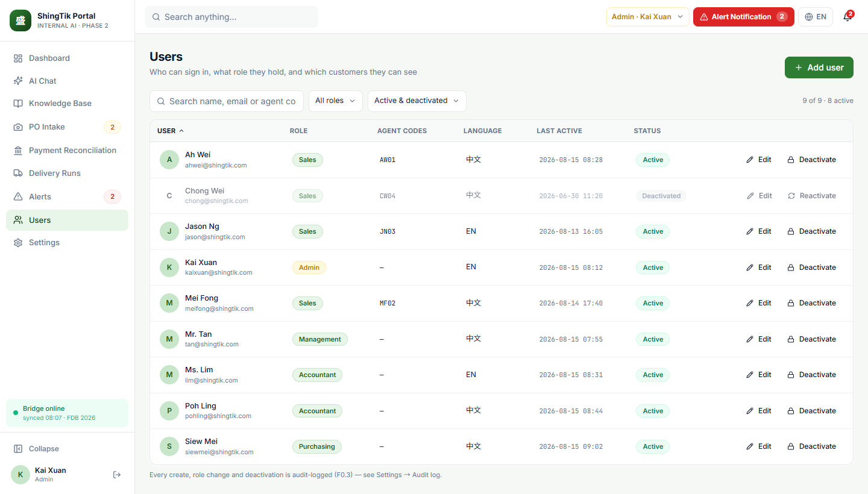Click the Alerts triangle icon in sidebar
The height and width of the screenshot is (494, 868).
click(x=18, y=197)
